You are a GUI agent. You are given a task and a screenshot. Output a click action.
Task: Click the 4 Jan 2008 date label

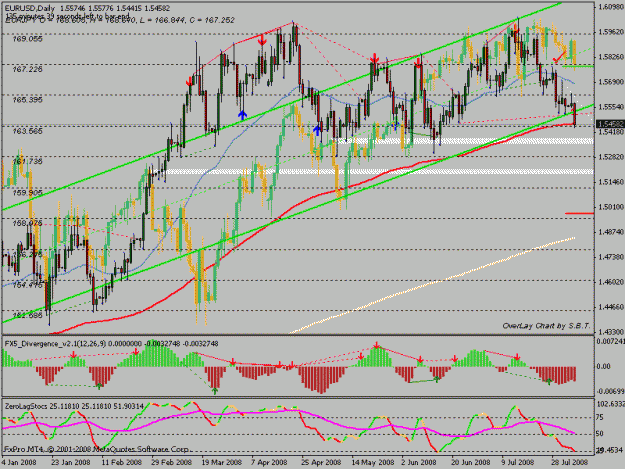(x=19, y=463)
